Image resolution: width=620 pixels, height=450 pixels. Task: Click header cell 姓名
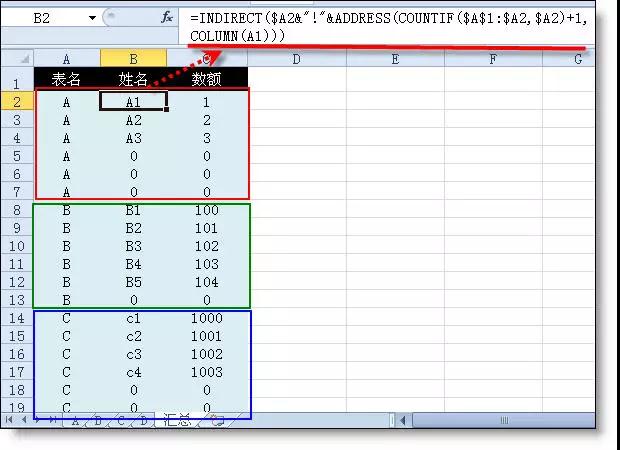pyautogui.click(x=133, y=79)
